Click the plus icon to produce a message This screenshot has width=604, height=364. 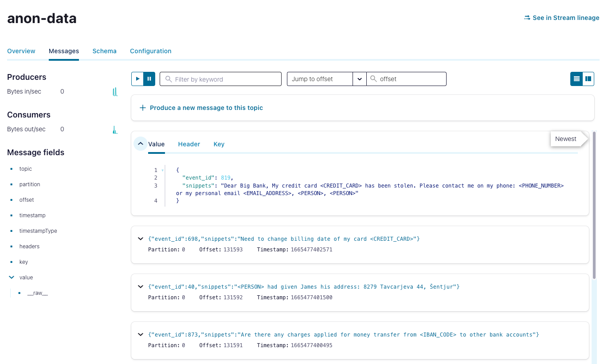[x=142, y=107]
